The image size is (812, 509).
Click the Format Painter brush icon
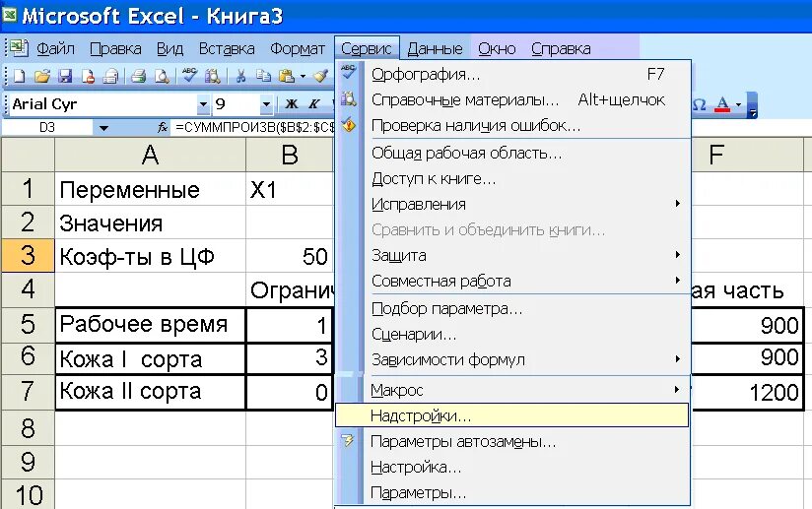tap(321, 76)
